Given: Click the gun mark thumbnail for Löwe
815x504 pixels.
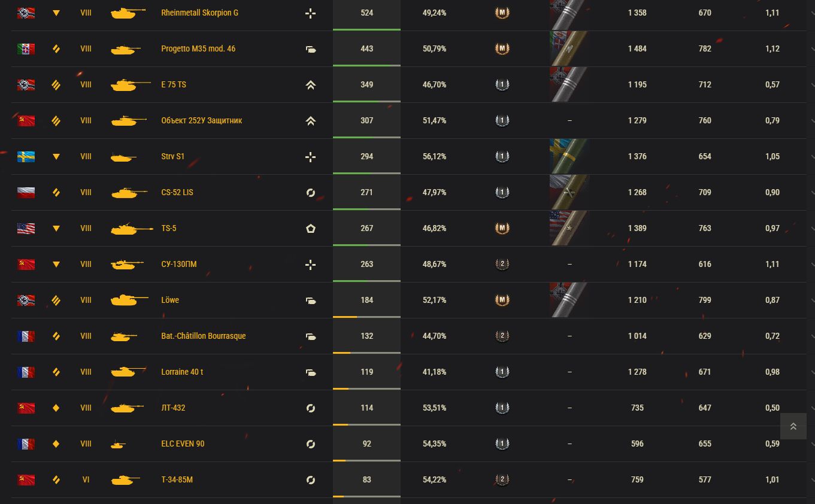Looking at the screenshot, I should pyautogui.click(x=569, y=300).
